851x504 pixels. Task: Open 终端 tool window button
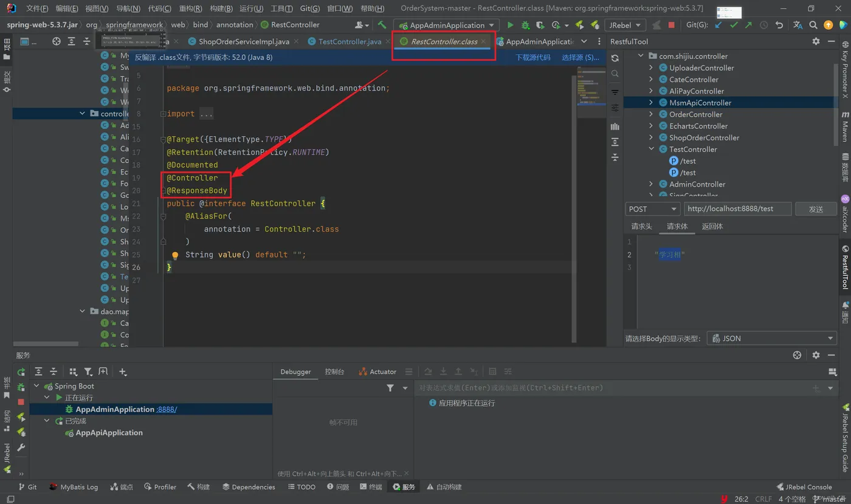point(371,487)
